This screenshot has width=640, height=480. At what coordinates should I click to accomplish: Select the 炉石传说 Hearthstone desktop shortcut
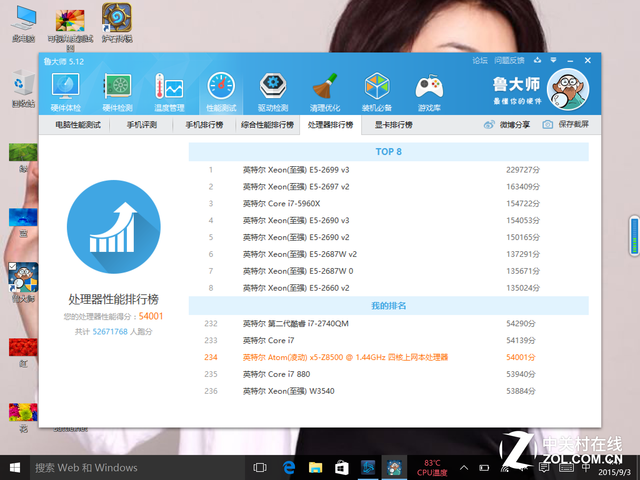click(117, 23)
